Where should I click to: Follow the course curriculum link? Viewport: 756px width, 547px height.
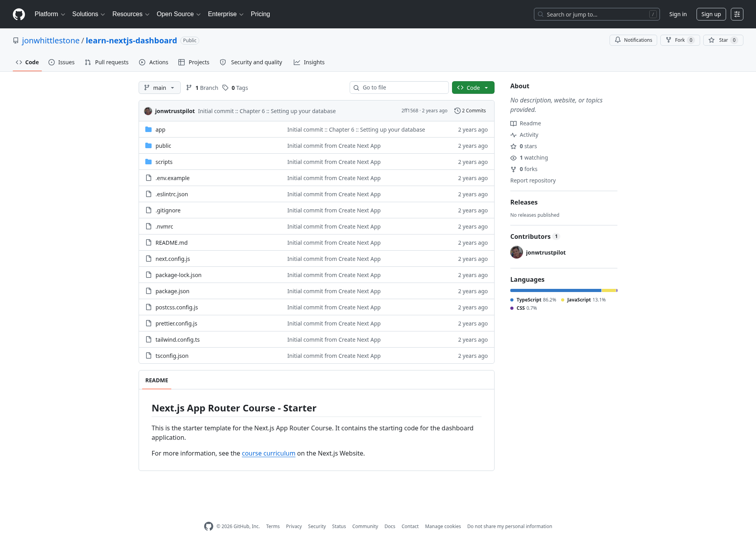pos(269,453)
